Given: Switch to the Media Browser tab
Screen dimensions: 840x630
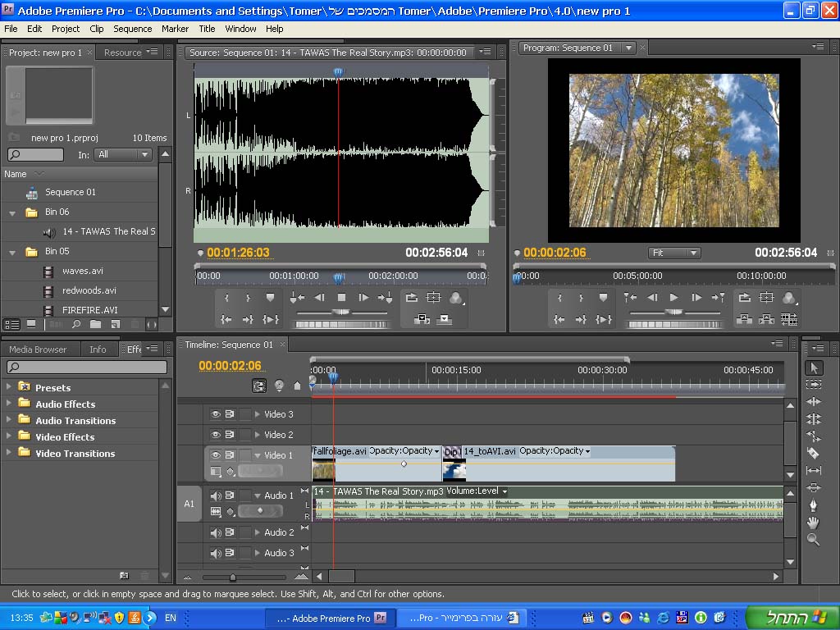Looking at the screenshot, I should click(x=38, y=349).
